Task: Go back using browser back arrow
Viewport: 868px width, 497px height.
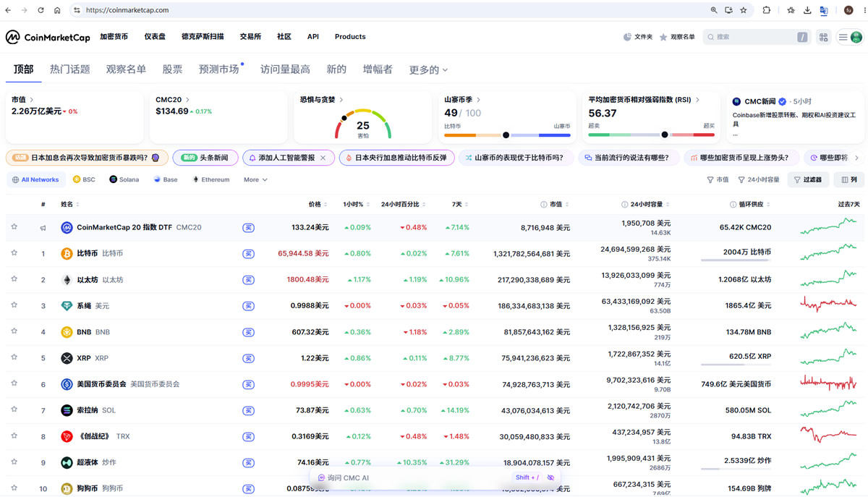Action: (8, 10)
